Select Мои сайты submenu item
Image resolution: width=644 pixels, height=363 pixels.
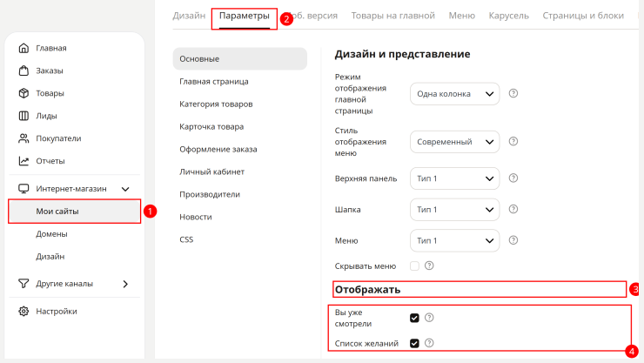(x=74, y=212)
